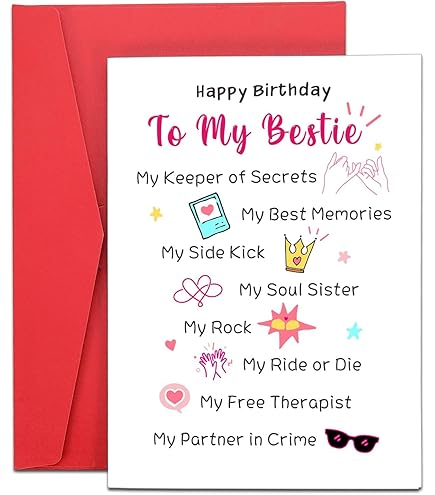435x495 pixels.
Task: Click the "Happy Birthday" heading text
Action: click(x=263, y=91)
